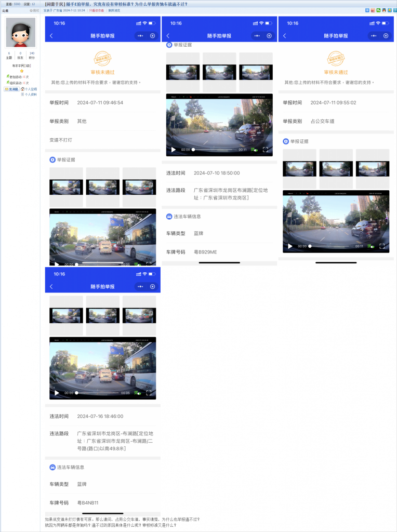Click the poster's cartoon avatar
The width and height of the screenshot is (397, 532).
[x=21, y=32]
